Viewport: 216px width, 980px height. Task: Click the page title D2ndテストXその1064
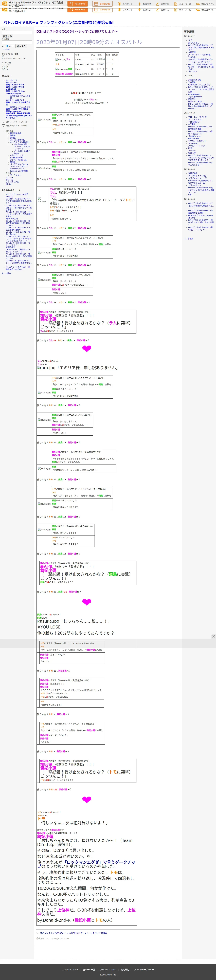77,32
